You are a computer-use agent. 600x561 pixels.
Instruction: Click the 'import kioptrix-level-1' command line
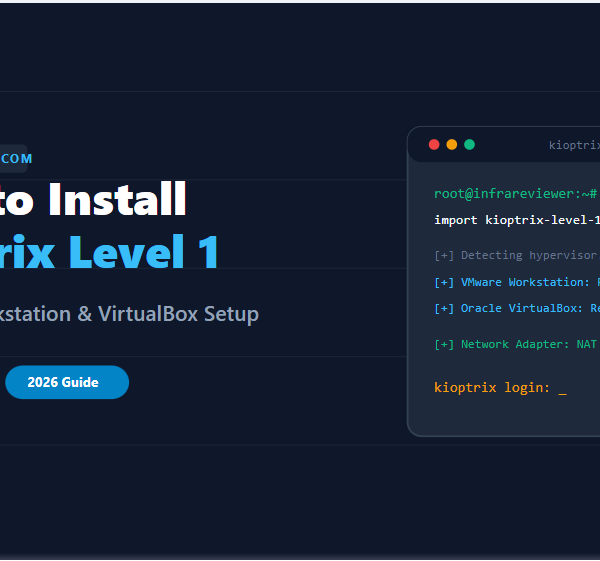click(517, 220)
